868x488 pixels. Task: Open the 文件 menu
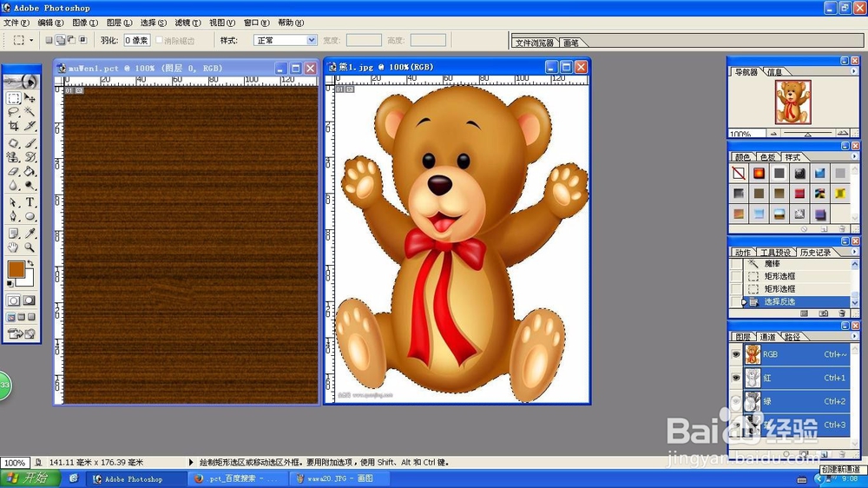[16, 23]
